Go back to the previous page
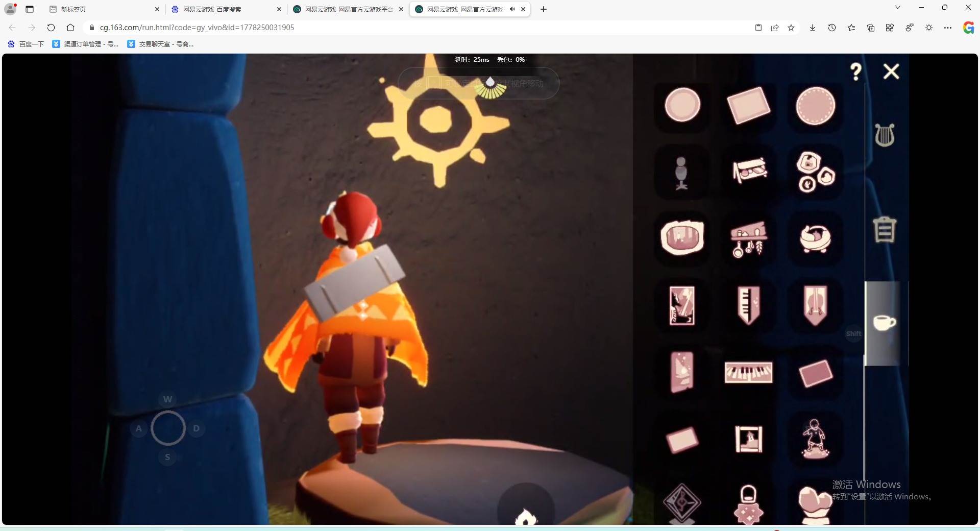The width and height of the screenshot is (980, 531). [12, 28]
